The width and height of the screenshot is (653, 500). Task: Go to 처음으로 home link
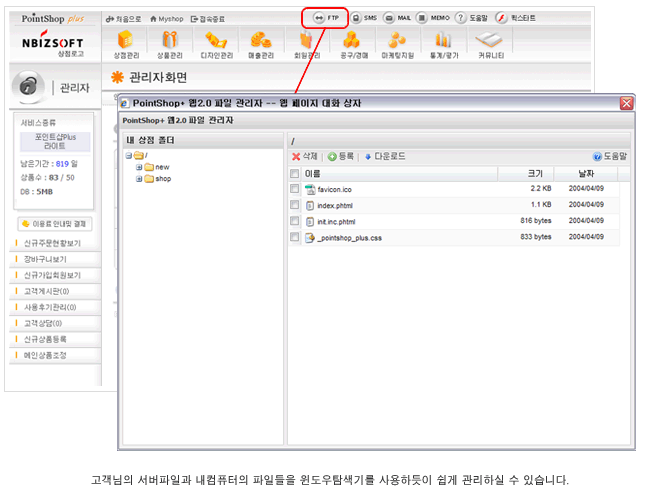[123, 19]
